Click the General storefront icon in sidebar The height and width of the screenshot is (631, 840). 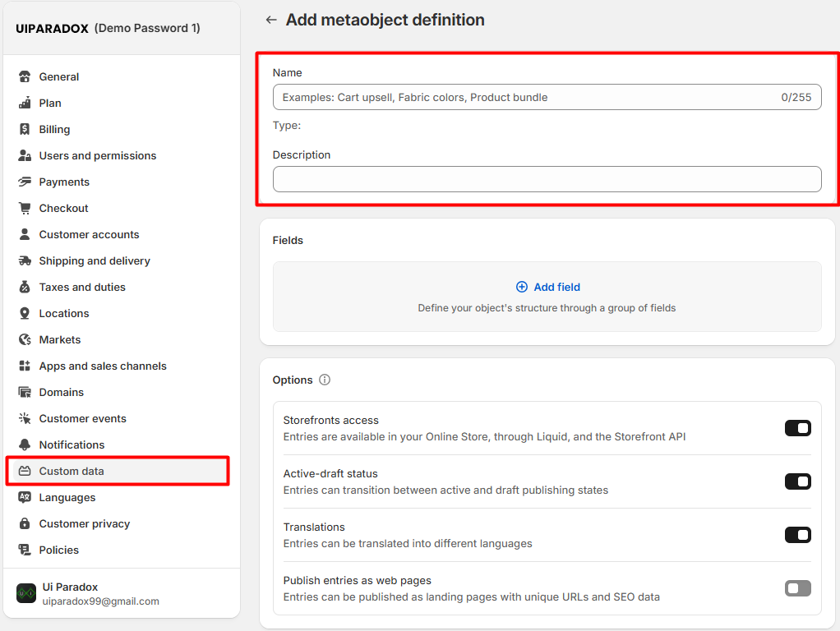25,76
